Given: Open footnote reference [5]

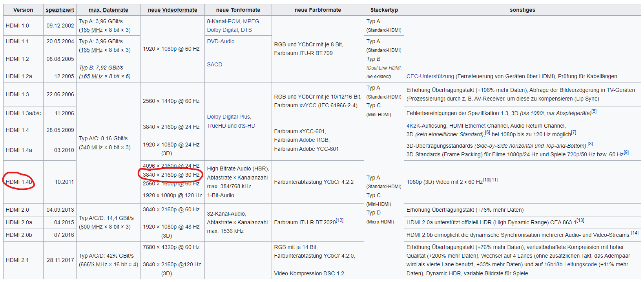Looking at the screenshot, I should click(594, 111).
